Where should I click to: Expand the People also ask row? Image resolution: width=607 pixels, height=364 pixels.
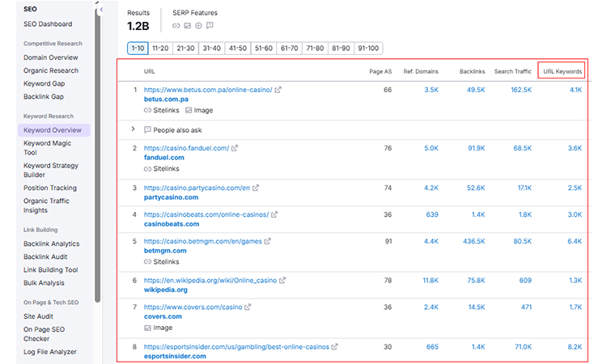[134, 129]
